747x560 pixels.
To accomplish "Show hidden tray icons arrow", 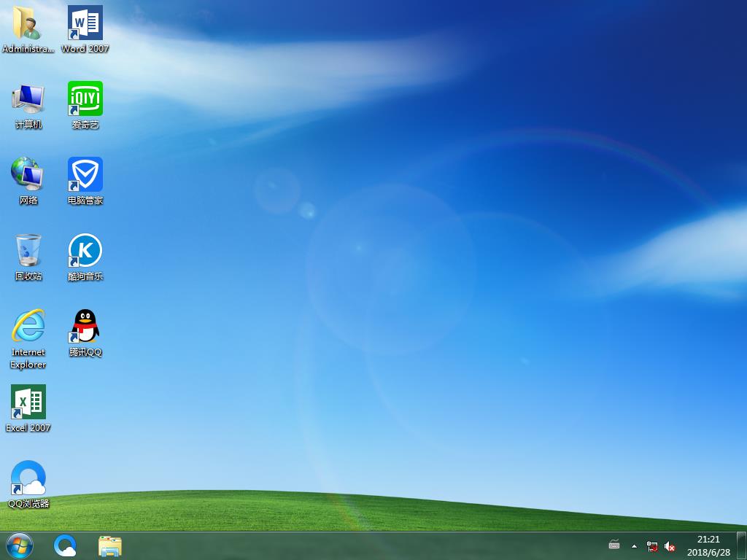I will tap(634, 545).
